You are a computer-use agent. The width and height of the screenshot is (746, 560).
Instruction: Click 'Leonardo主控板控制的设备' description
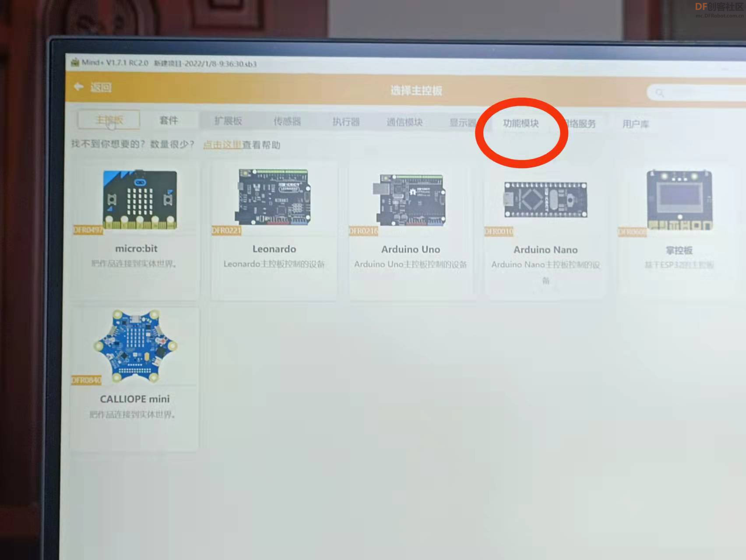coord(274,264)
